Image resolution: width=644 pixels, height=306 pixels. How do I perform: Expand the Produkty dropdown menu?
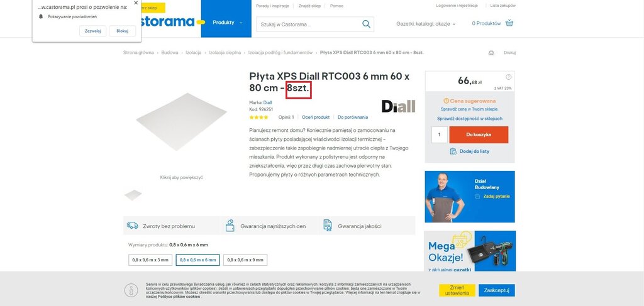[226, 23]
